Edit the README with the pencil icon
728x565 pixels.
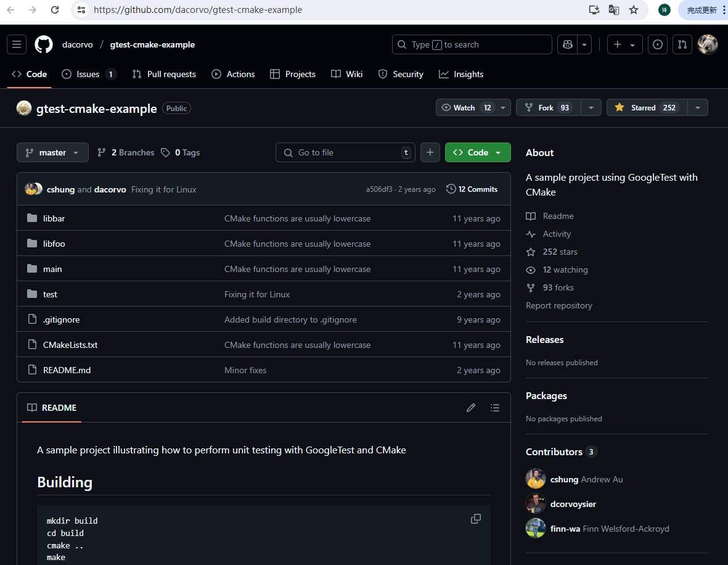(471, 408)
